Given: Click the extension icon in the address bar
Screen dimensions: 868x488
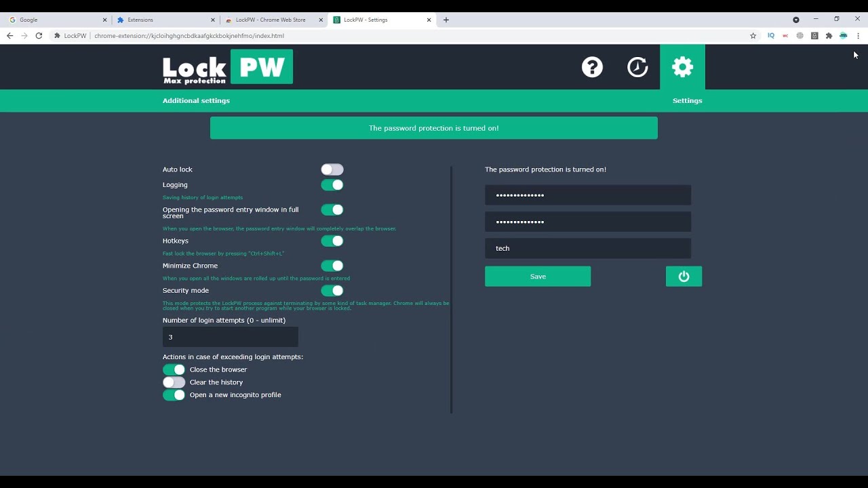Looking at the screenshot, I should pos(58,36).
